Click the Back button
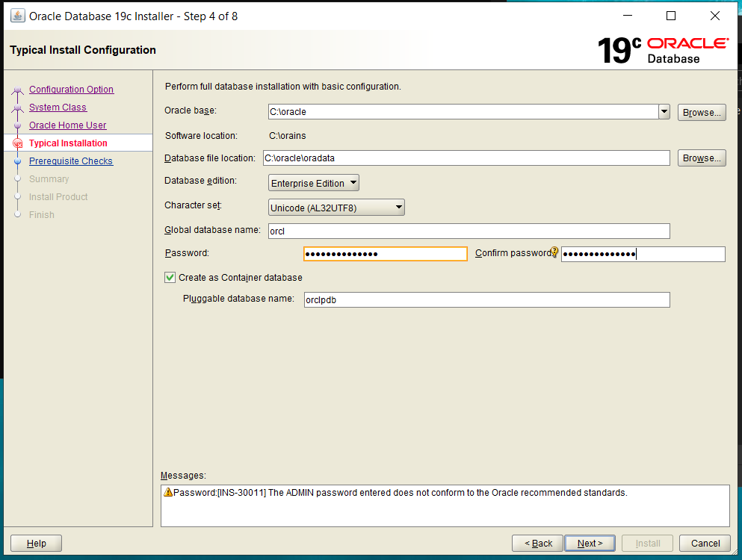The height and width of the screenshot is (560, 742). (x=537, y=544)
